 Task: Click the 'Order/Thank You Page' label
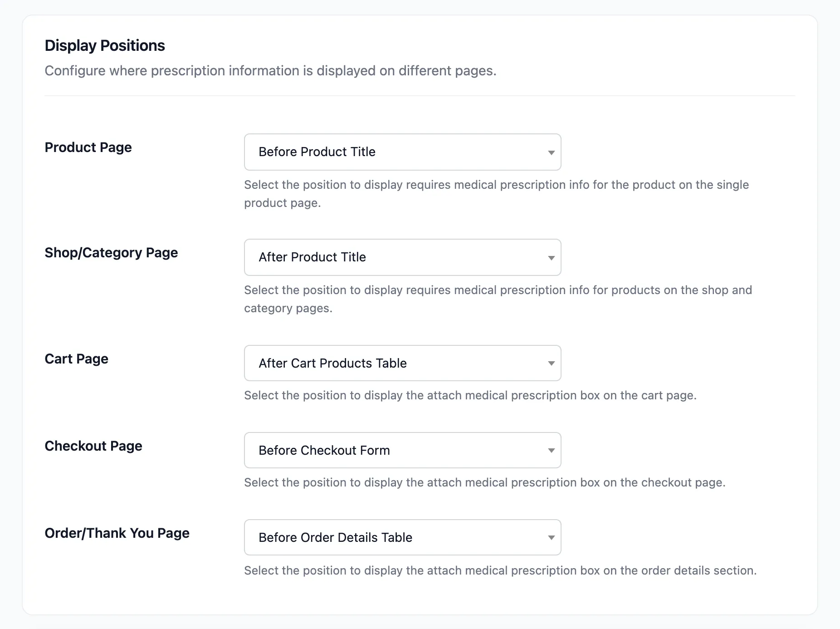(x=117, y=533)
